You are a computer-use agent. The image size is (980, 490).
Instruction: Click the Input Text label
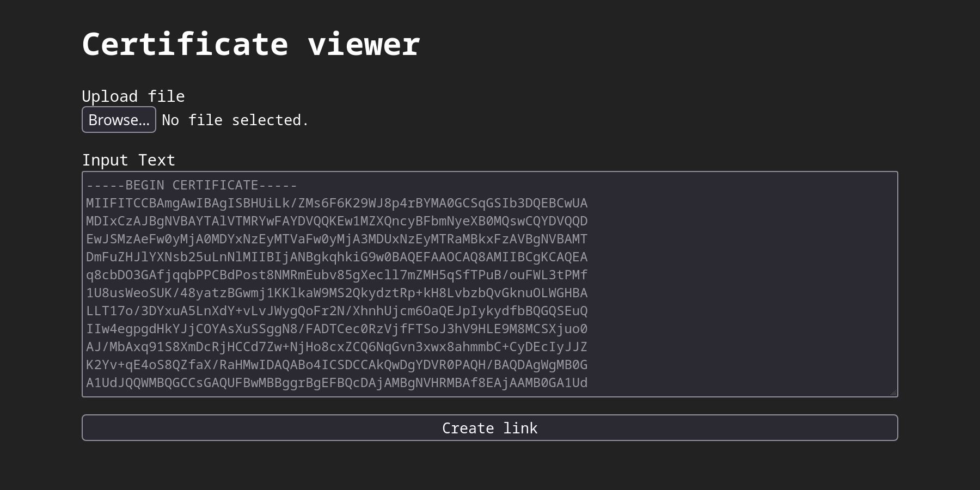coord(128,160)
